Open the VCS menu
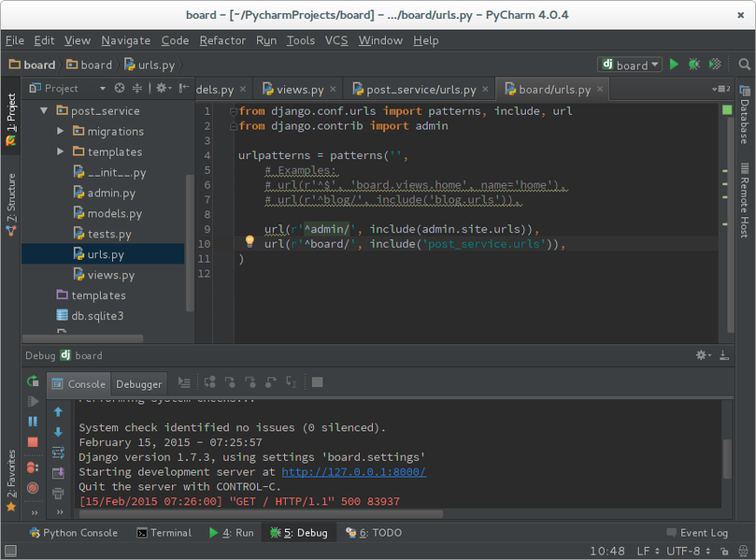This screenshot has height=560, width=756. click(336, 40)
